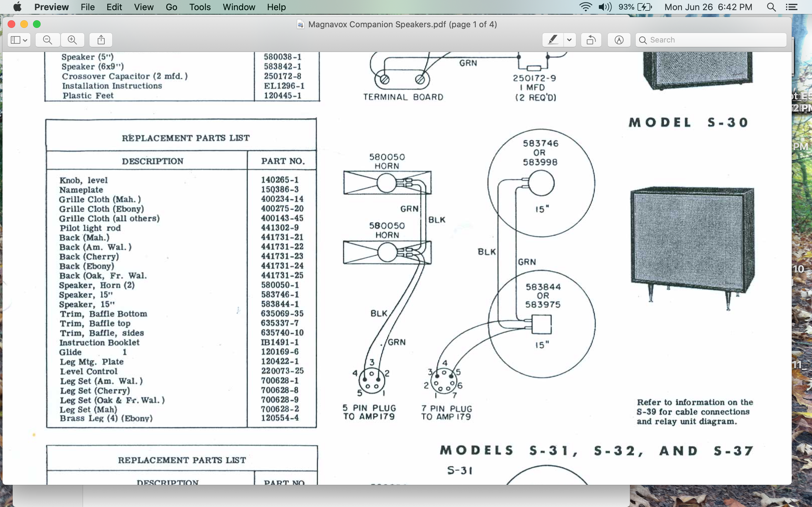Click the volume icon in menu bar

coord(605,7)
